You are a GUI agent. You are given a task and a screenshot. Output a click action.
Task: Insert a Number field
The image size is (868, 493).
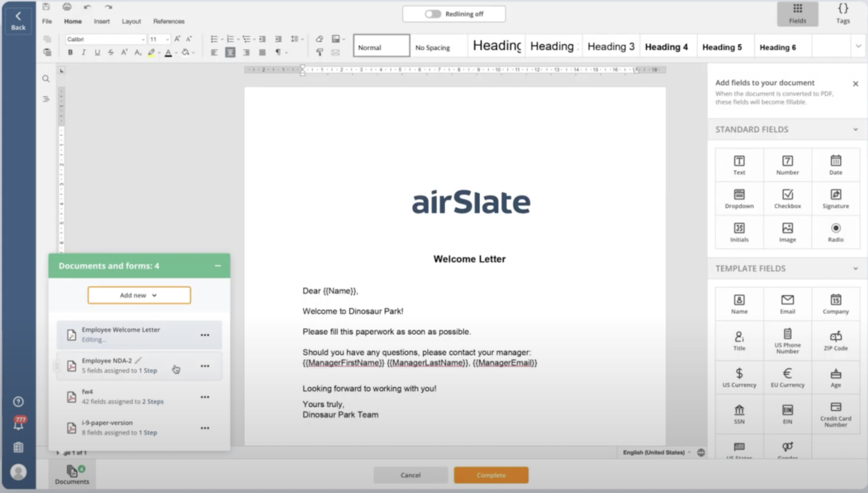(787, 165)
